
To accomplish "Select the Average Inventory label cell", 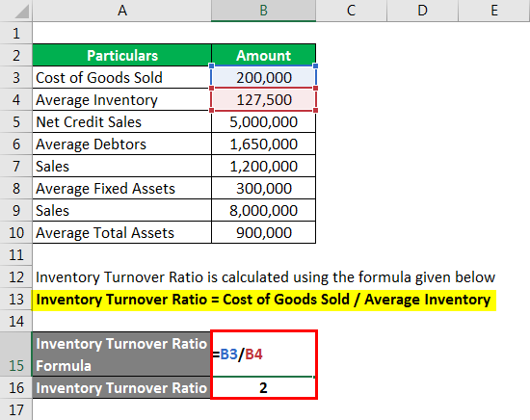I will [122, 99].
